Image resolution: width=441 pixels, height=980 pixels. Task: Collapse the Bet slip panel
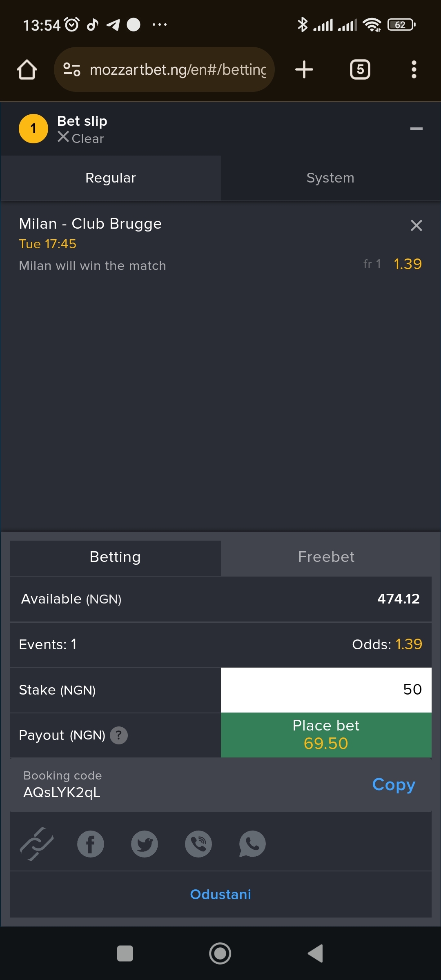point(416,129)
